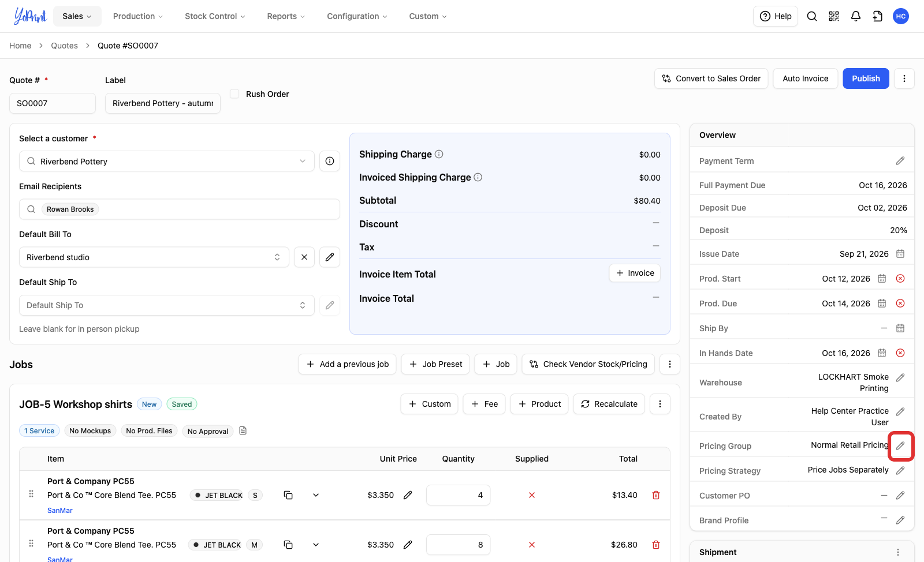Edit unit price for size S item
This screenshot has width=924, height=562.
(x=408, y=495)
